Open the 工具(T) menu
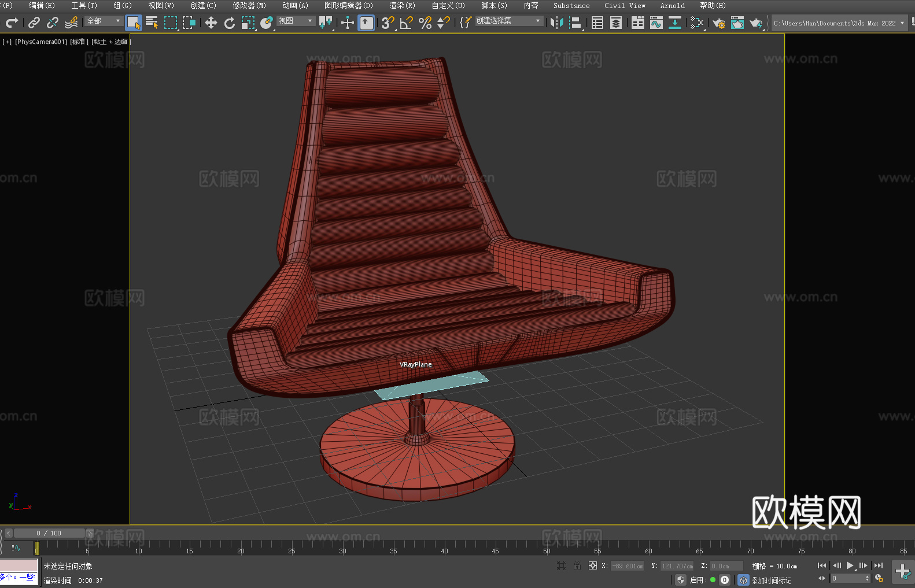915x588 pixels. click(84, 5)
